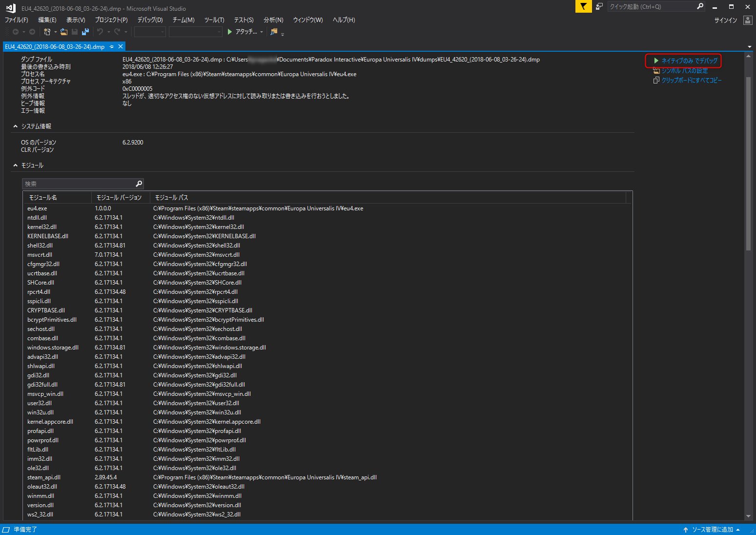Open the solution platforms combo box
The height and width of the screenshot is (535, 756).
196,32
